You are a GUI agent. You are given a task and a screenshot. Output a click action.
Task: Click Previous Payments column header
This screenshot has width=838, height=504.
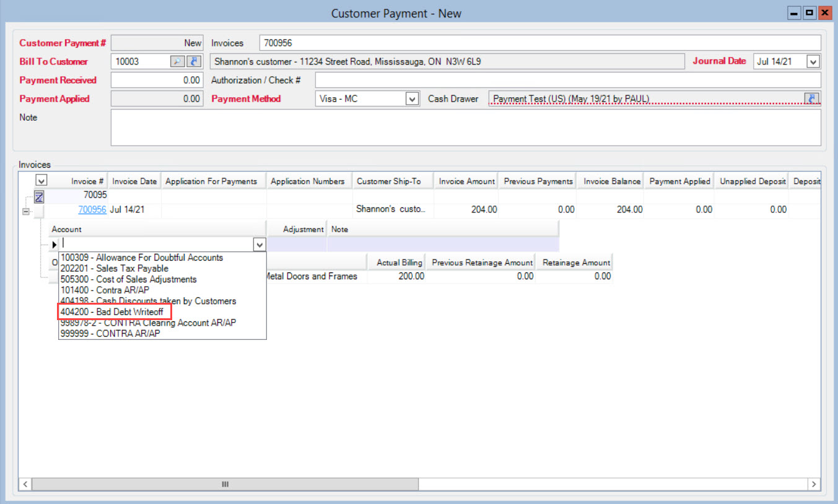(538, 181)
